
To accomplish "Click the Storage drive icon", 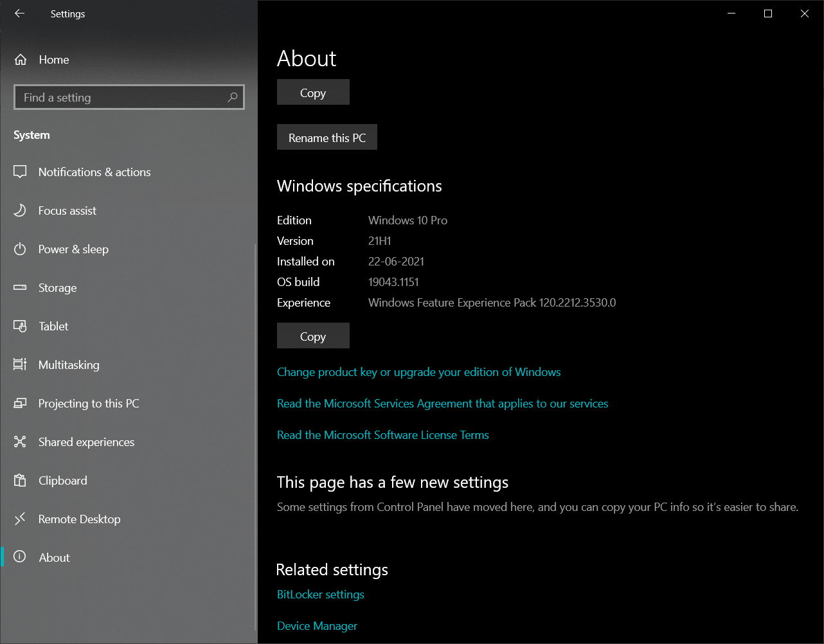I will point(20,287).
